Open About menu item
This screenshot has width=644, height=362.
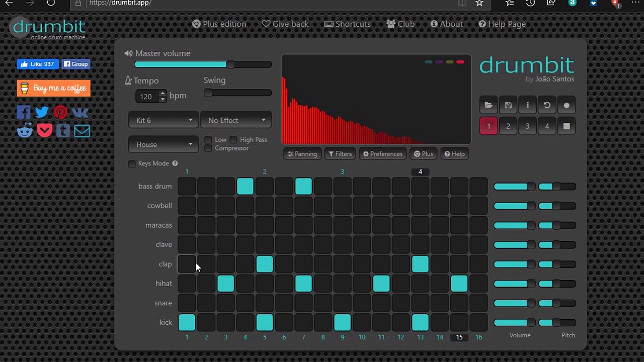pyautogui.click(x=447, y=24)
